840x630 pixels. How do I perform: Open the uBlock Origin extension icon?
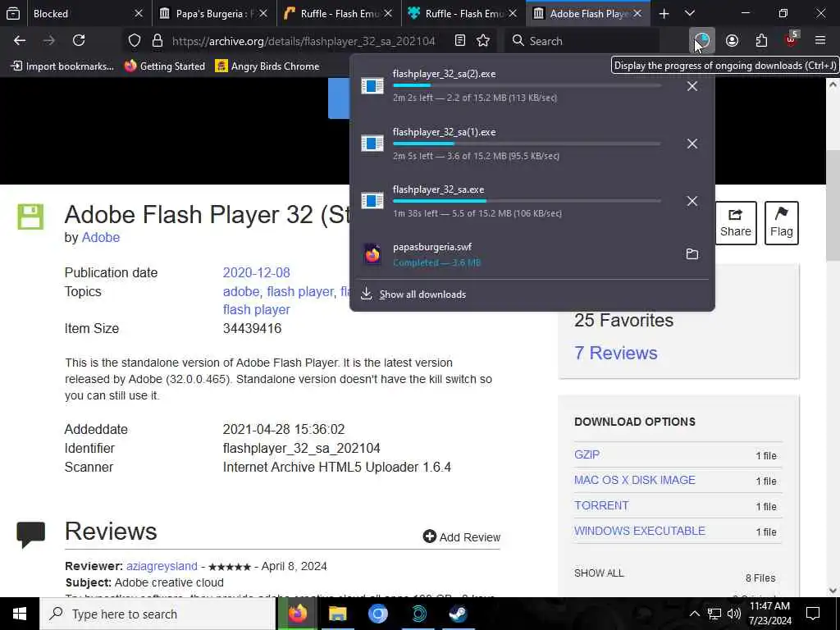point(791,39)
